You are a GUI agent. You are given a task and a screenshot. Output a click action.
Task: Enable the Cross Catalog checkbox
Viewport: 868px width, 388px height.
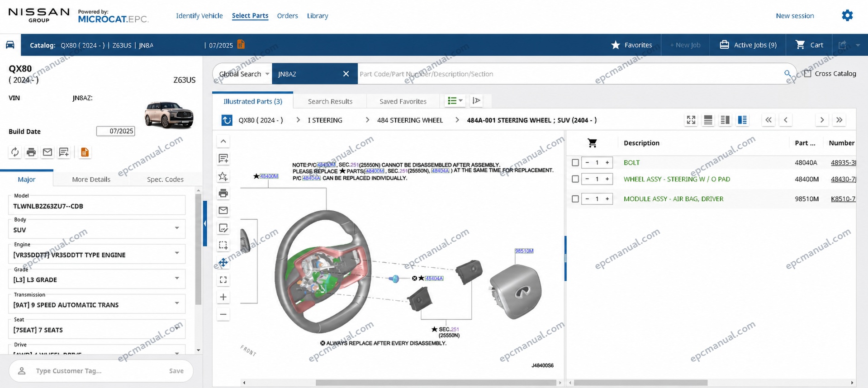808,73
